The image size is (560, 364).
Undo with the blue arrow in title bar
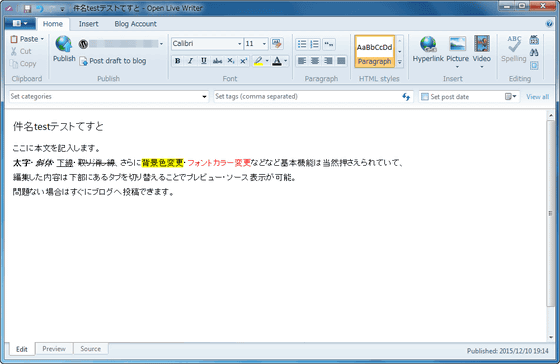coord(40,8)
